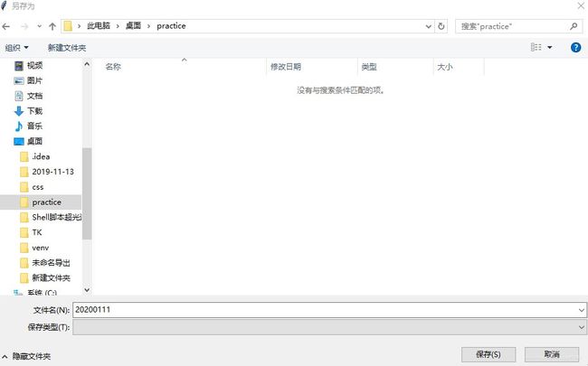Click the navigation pane scrollbar thumb

[87, 193]
